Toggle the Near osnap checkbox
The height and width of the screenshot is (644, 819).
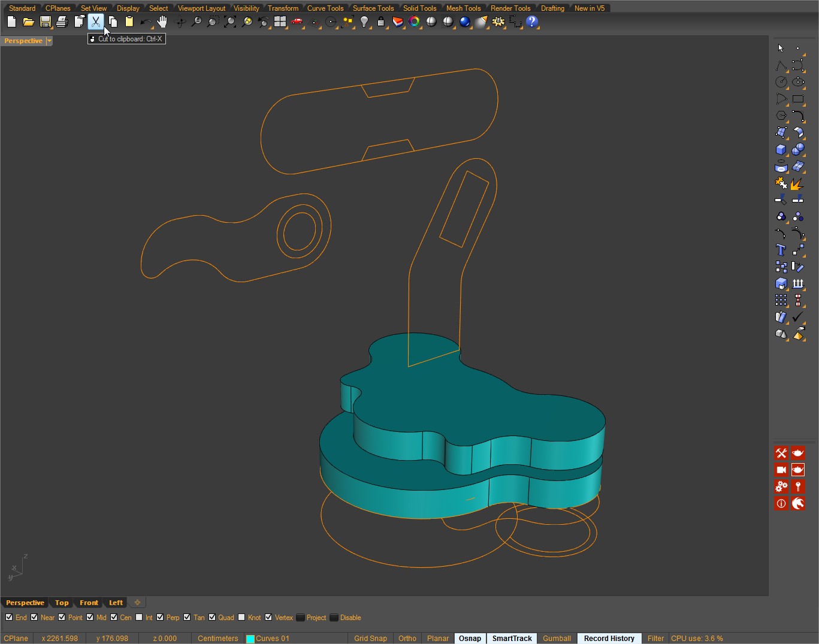pyautogui.click(x=34, y=617)
